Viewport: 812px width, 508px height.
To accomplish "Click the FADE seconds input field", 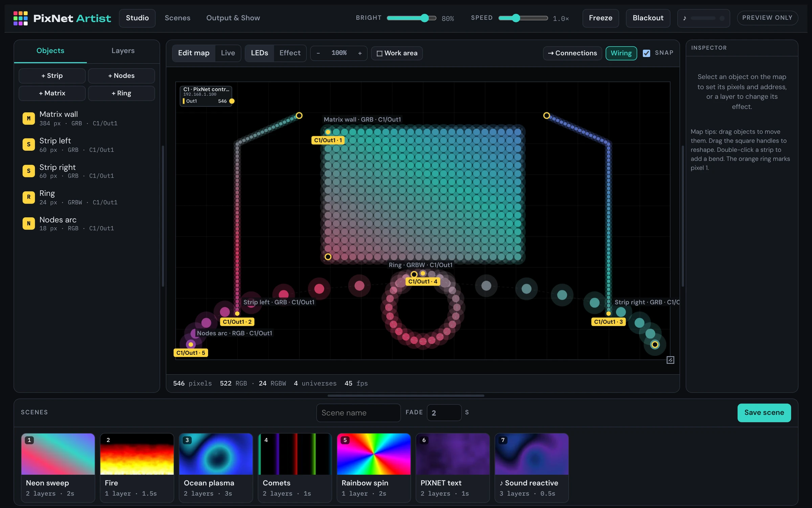I will [444, 412].
